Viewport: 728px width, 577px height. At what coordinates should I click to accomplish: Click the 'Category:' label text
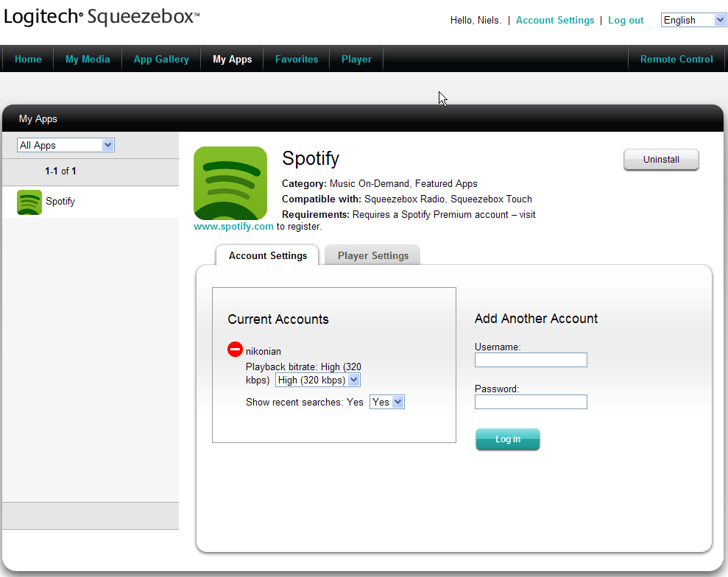[x=304, y=184]
